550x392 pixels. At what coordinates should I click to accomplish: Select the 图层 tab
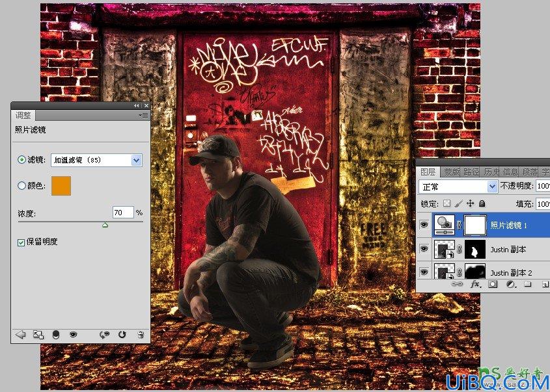click(428, 172)
